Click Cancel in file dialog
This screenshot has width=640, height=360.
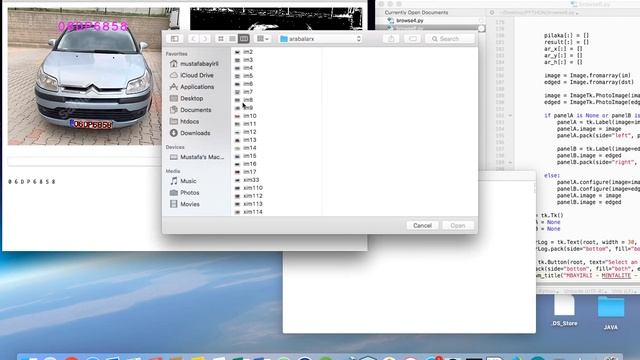click(x=422, y=226)
